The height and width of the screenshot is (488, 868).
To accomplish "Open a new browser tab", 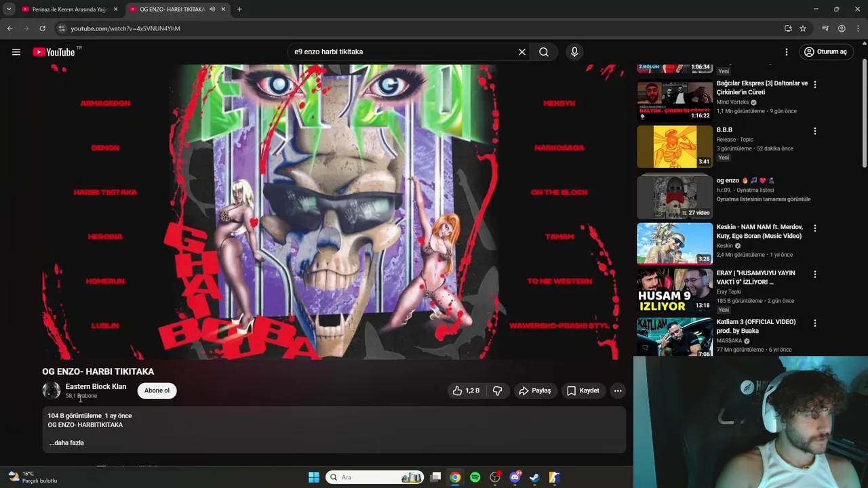I will coord(239,9).
